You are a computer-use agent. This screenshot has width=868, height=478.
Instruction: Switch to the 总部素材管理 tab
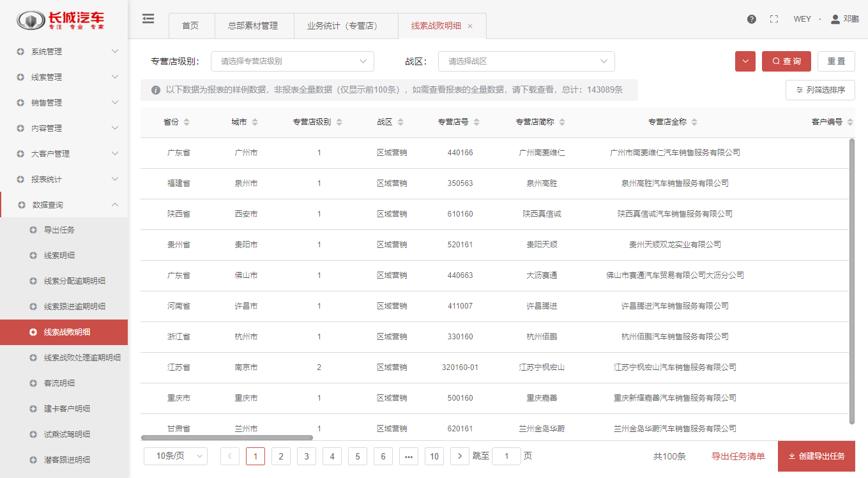point(253,26)
